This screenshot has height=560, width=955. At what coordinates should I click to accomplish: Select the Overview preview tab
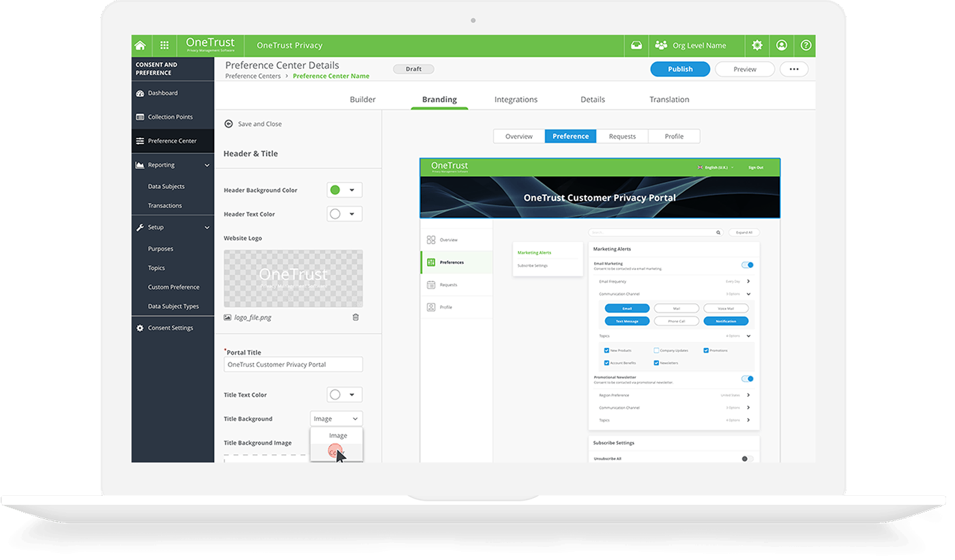pos(519,136)
